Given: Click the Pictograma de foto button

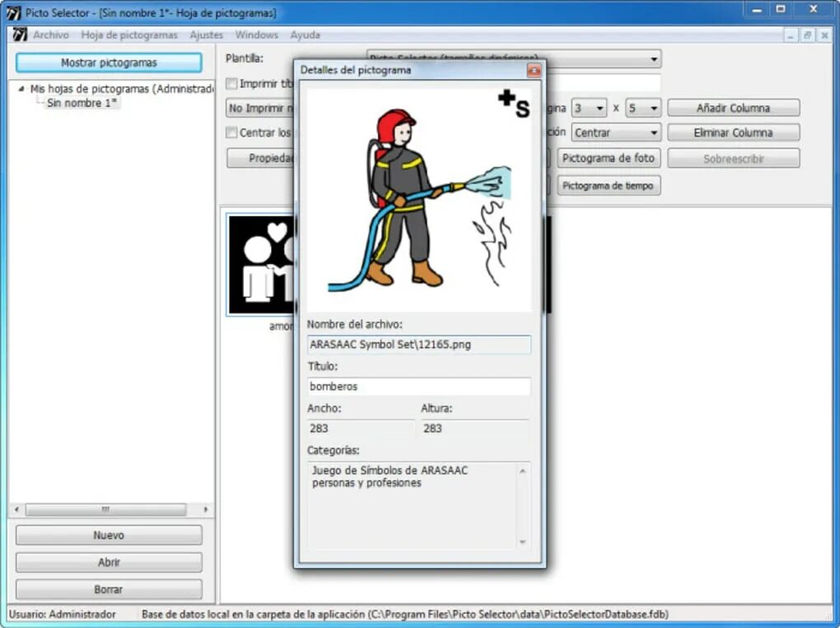Looking at the screenshot, I should [x=609, y=158].
